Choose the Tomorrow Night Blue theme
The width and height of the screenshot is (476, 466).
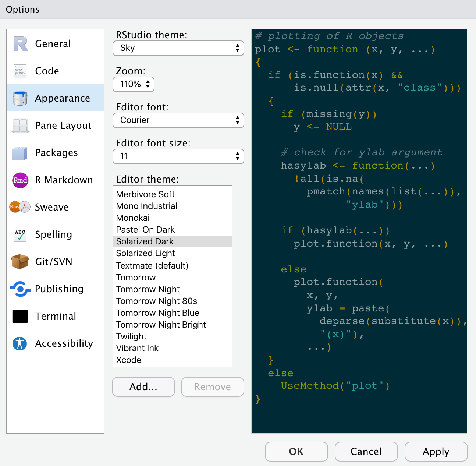click(x=173, y=313)
